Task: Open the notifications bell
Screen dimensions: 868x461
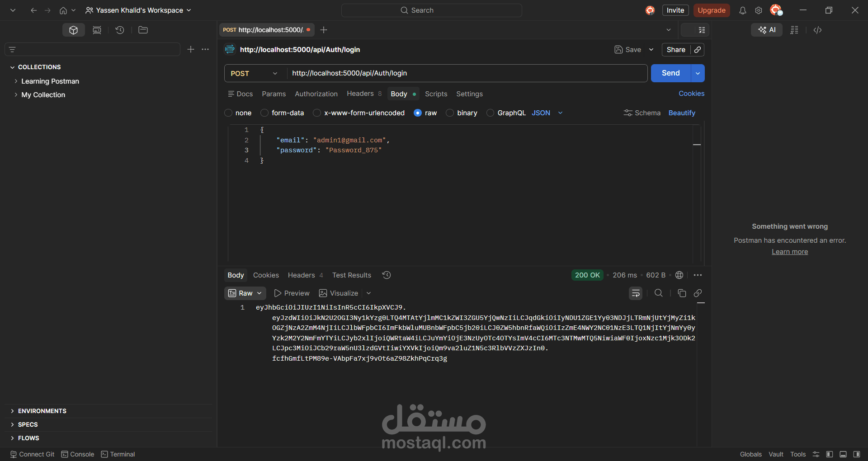Action: [743, 10]
